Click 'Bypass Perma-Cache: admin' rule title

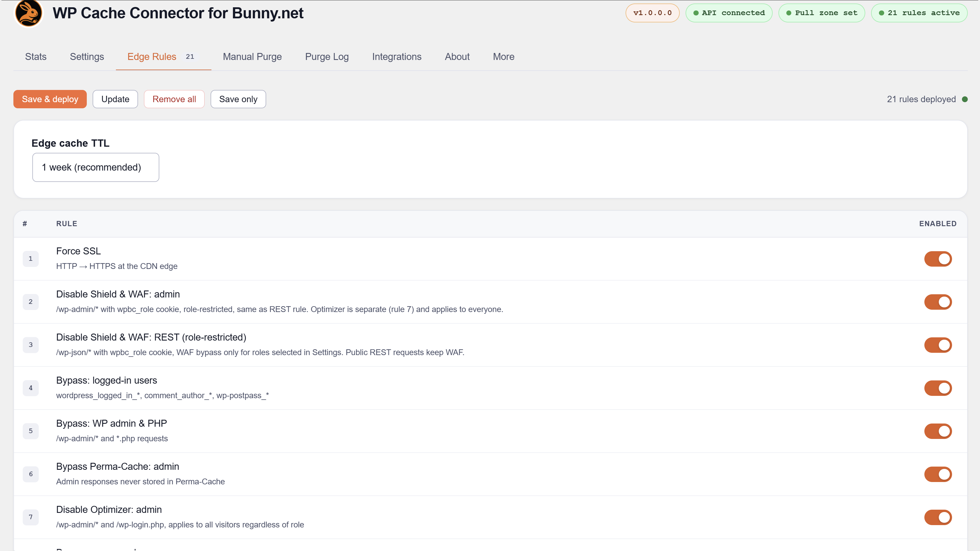point(118,467)
